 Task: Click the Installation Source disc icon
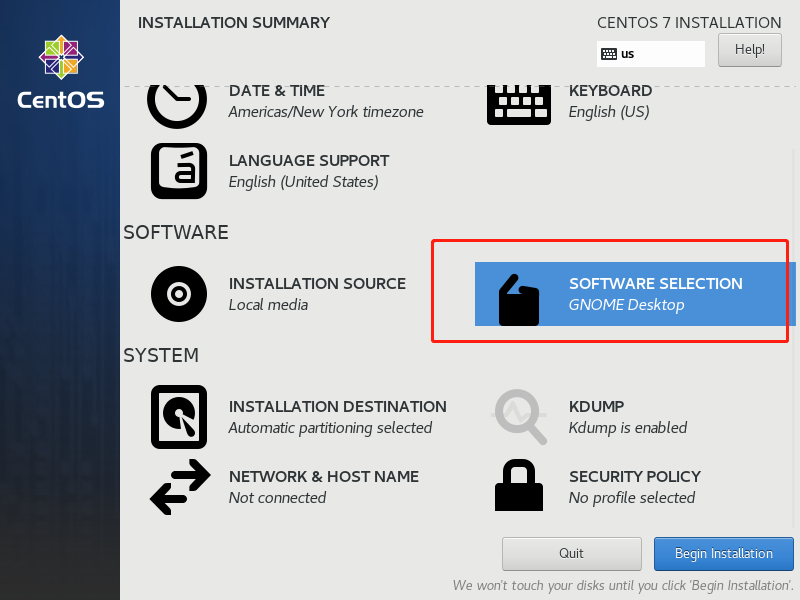179,294
